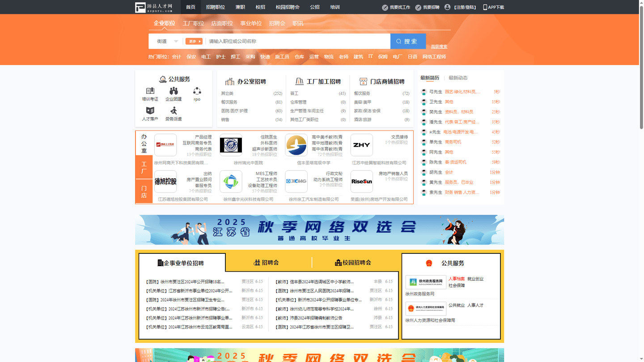Screen dimensions: 644x362
Task: Click the 门店商铺招聘 heading icon
Action: coord(363,81)
